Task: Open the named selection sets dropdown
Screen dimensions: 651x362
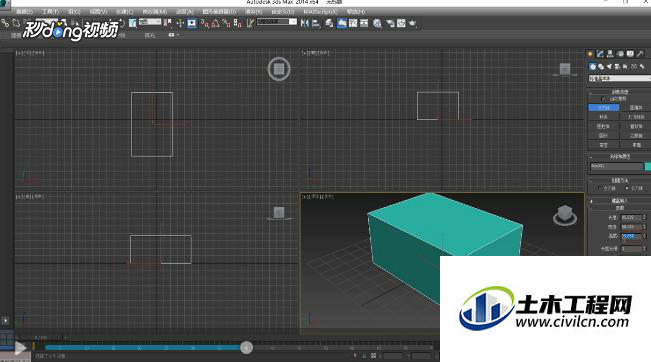Action: tap(277, 22)
